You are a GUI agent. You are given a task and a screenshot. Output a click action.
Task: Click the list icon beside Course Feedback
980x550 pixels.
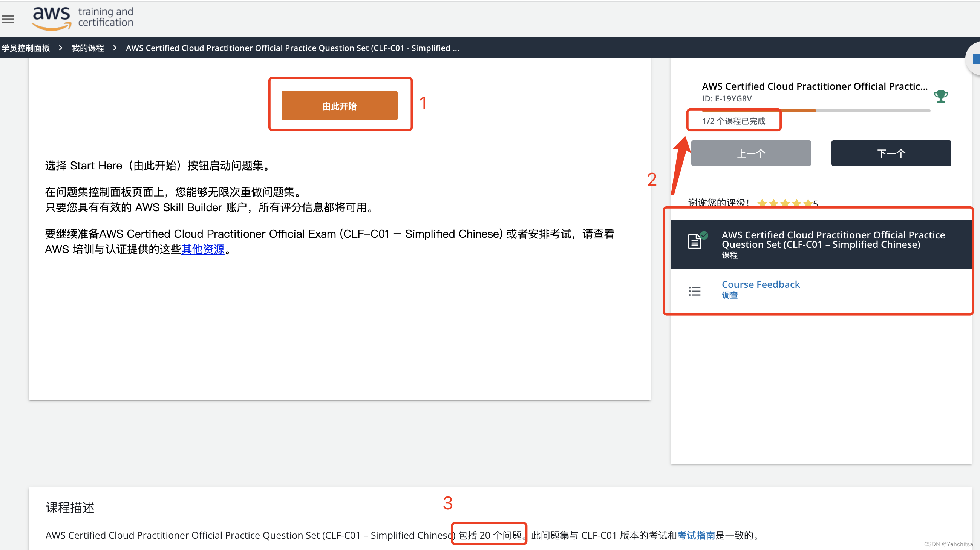pyautogui.click(x=694, y=291)
